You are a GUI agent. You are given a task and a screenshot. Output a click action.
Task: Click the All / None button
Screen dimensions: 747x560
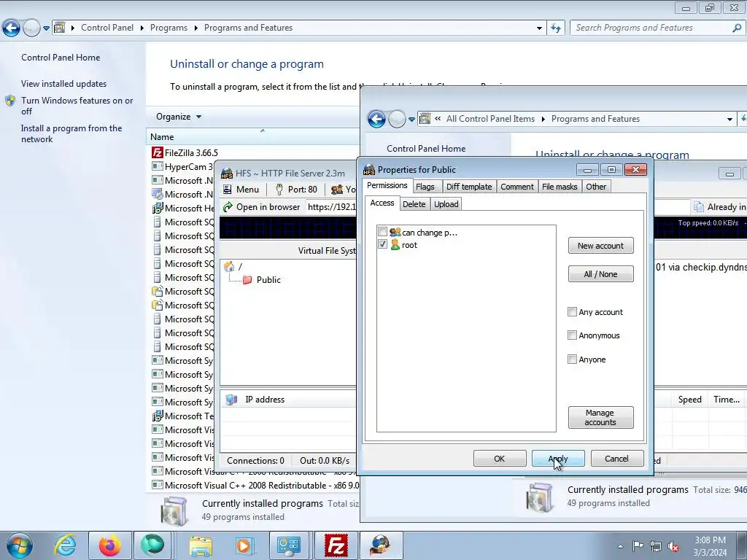click(x=601, y=274)
